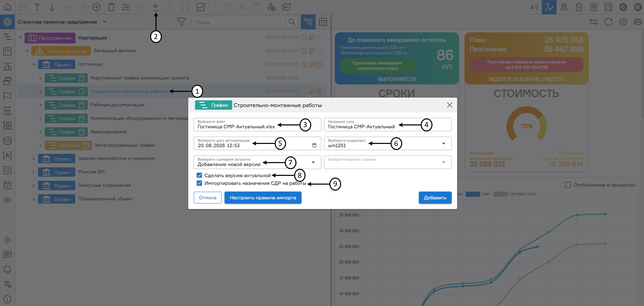This screenshot has width=644, height=306.
Task: Click the text formatting 'A' icon at top right
Action: pos(534,7)
